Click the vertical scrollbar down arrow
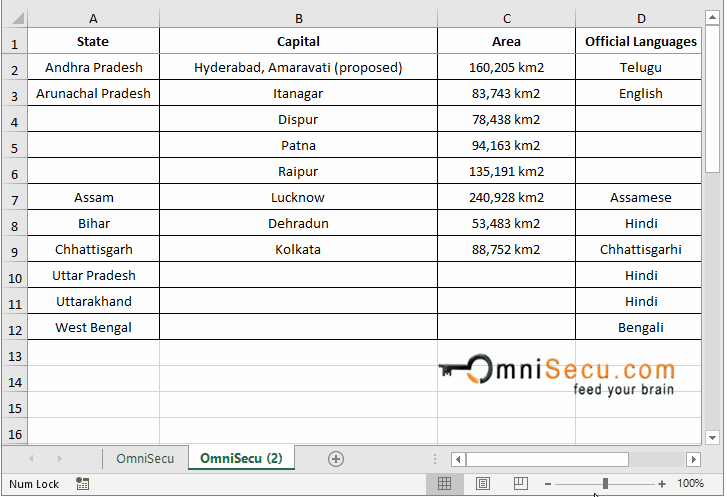Viewport: 727px width, 497px height. 712,437
